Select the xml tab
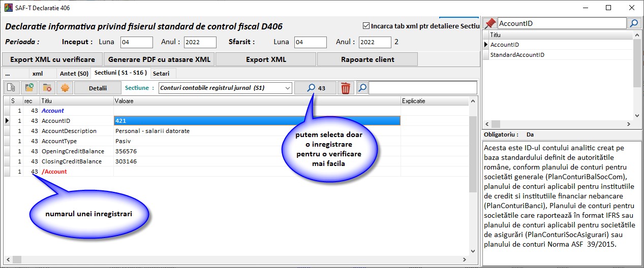The width and height of the screenshot is (644, 268). pos(38,74)
